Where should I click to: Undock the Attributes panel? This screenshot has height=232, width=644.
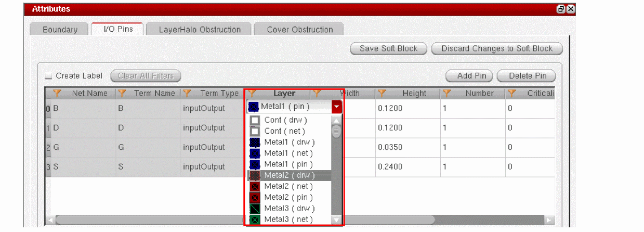[x=561, y=9]
